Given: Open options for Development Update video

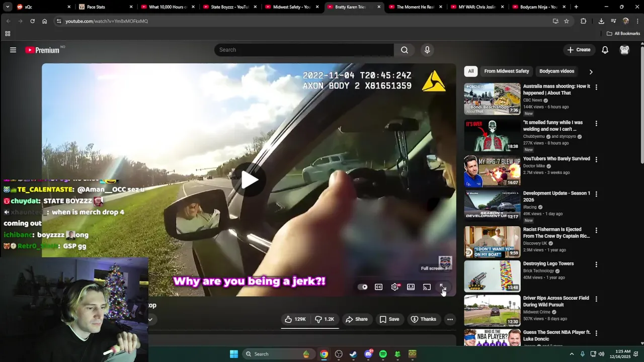Looking at the screenshot, I should (x=596, y=194).
